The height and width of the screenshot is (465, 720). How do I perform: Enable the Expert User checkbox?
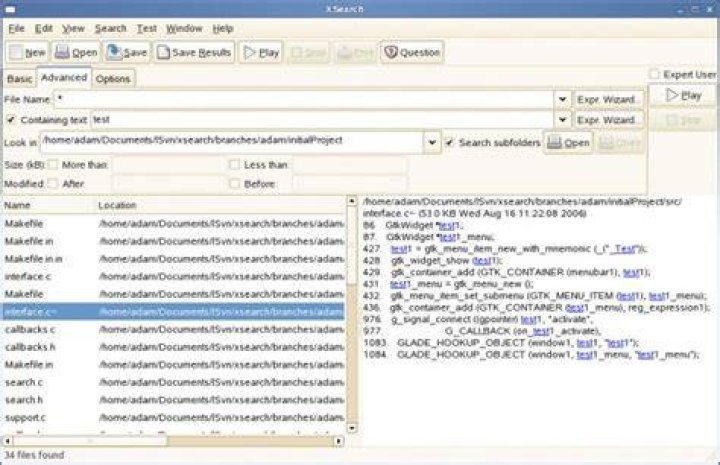[654, 74]
